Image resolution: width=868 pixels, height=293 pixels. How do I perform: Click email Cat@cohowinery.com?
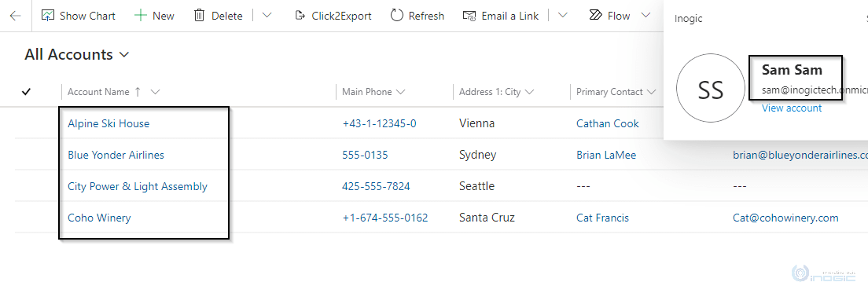click(x=785, y=218)
